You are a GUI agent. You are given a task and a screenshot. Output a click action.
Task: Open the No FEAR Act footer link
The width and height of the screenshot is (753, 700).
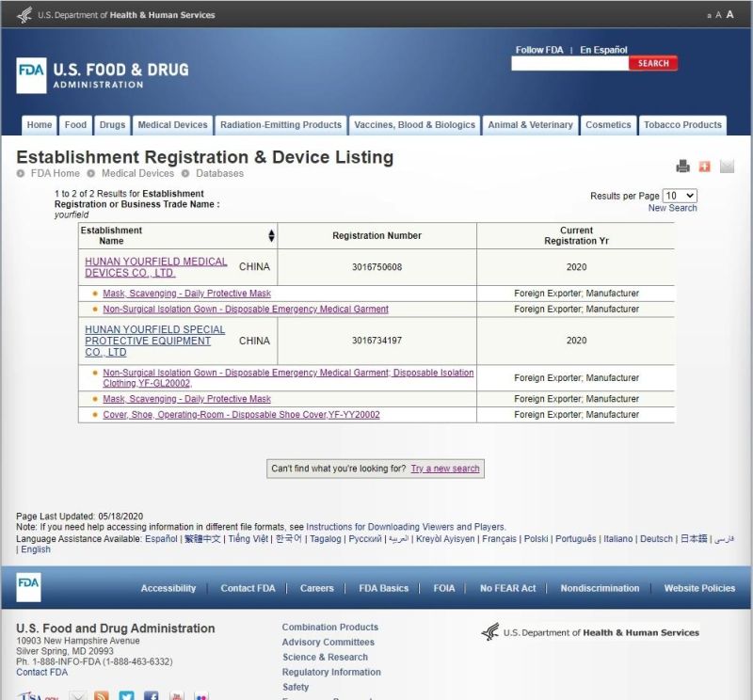click(x=508, y=588)
